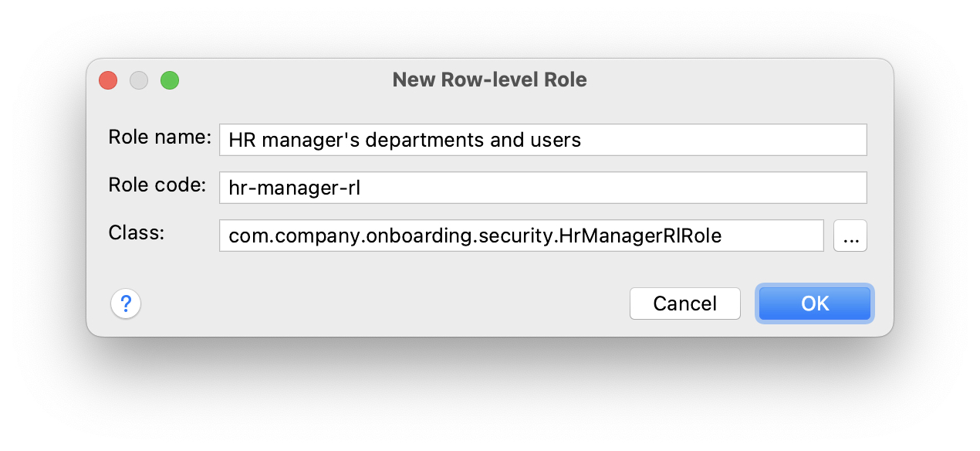Click the Class label text
Screen dimensions: 980x451
point(136,232)
